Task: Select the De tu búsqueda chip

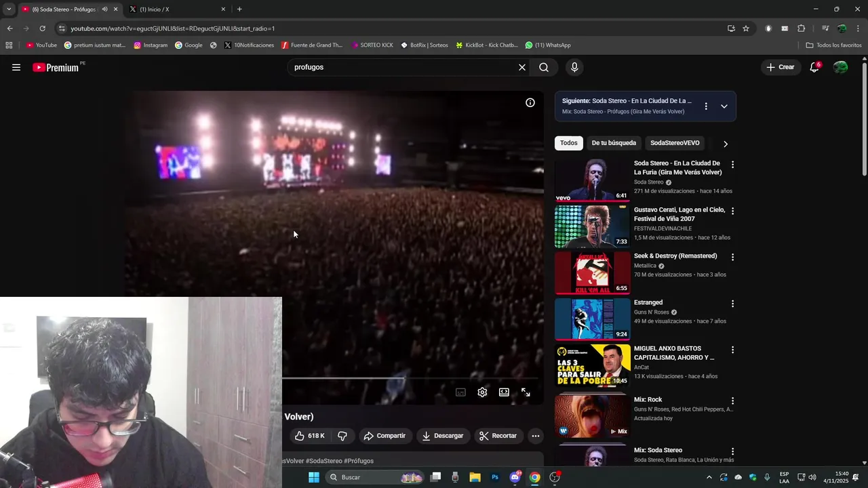Action: coord(614,143)
